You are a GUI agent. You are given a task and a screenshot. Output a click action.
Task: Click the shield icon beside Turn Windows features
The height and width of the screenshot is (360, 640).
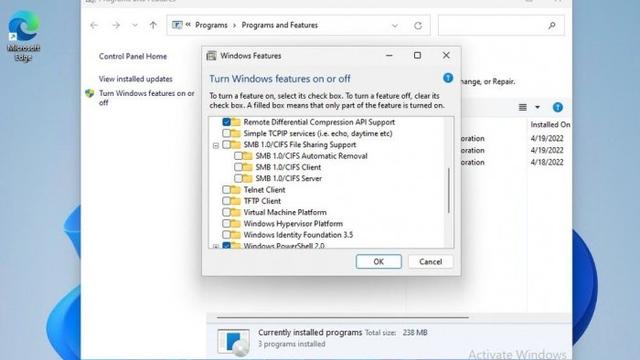[x=90, y=93]
